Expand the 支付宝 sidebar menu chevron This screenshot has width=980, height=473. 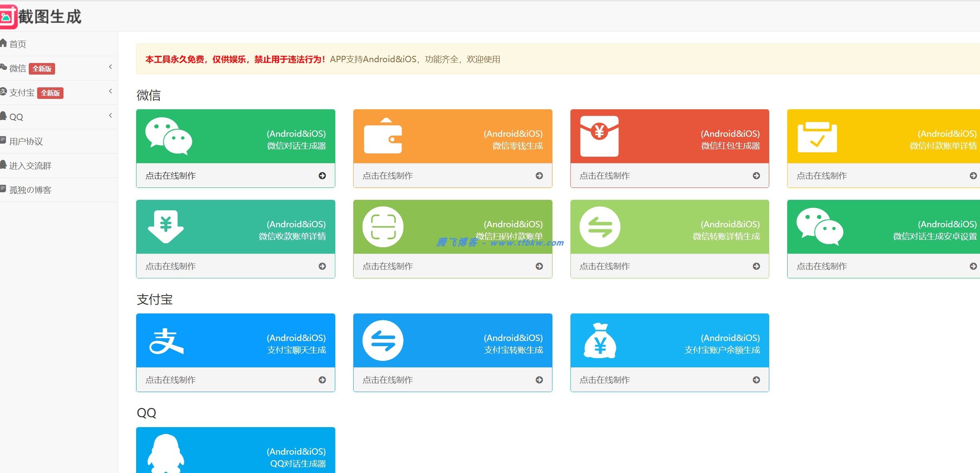click(110, 91)
